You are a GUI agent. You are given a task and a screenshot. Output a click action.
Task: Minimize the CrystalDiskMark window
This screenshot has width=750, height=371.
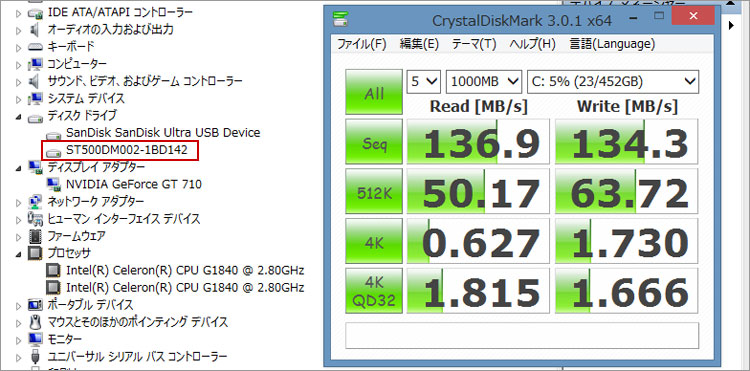point(633,18)
